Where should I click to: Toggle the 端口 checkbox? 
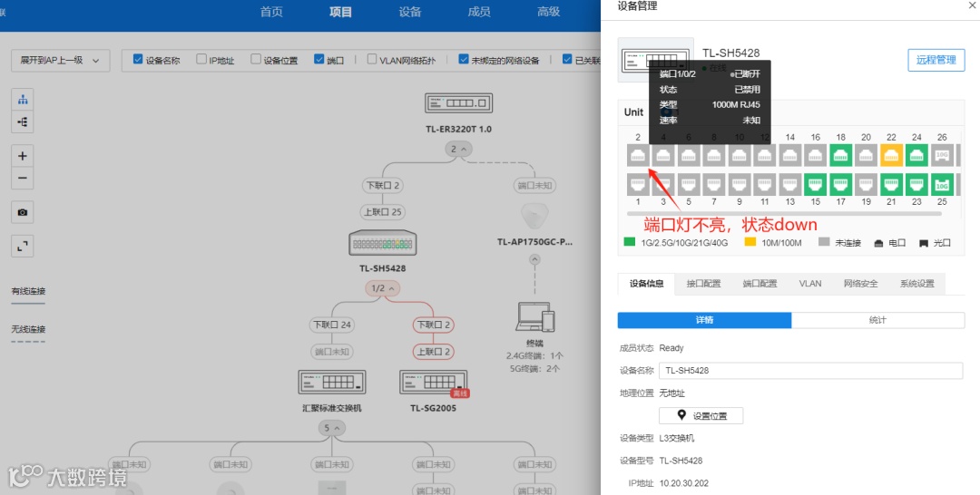click(319, 59)
